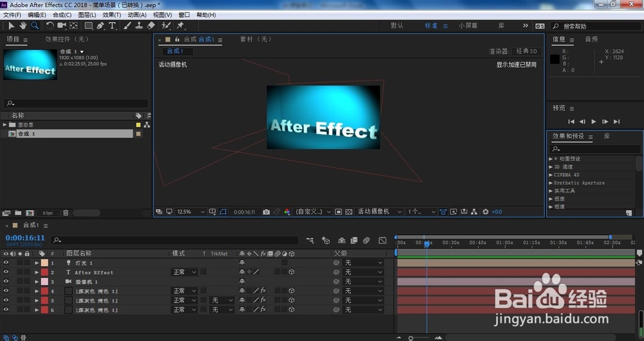This screenshot has height=341, width=644.
Task: Select the Puppet Pin tool
Action: click(180, 26)
